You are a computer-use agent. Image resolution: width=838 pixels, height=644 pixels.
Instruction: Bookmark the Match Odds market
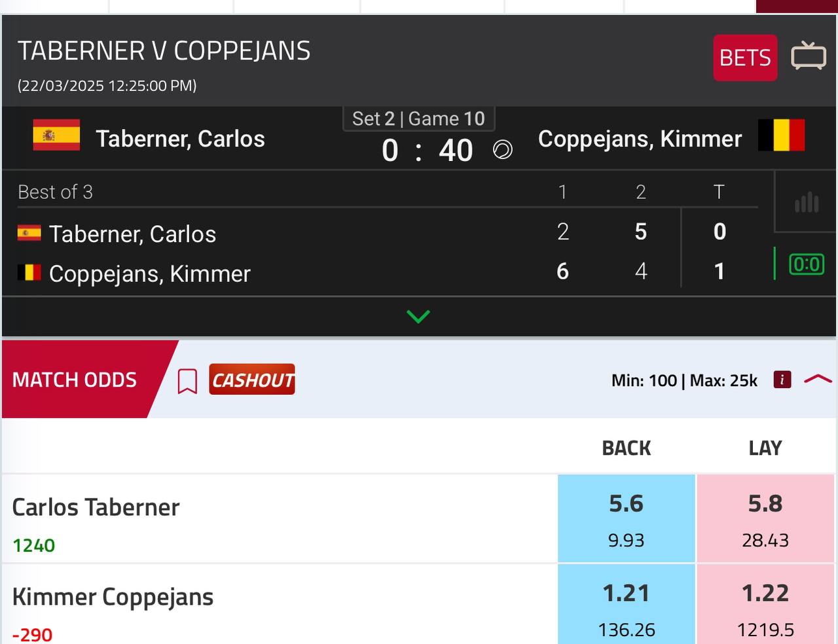click(187, 381)
